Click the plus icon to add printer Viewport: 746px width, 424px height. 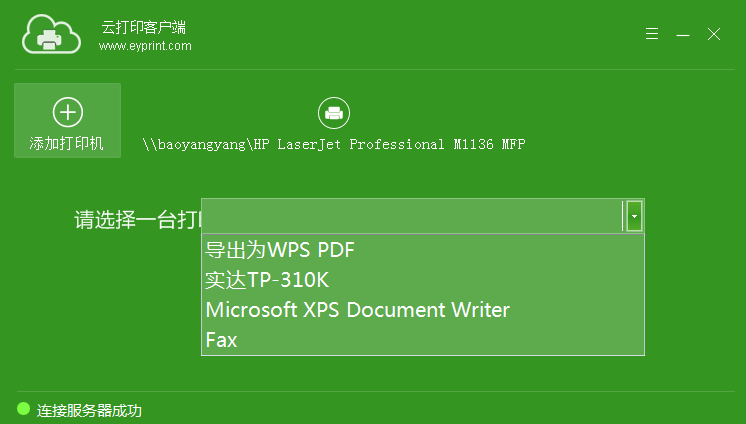coord(67,112)
